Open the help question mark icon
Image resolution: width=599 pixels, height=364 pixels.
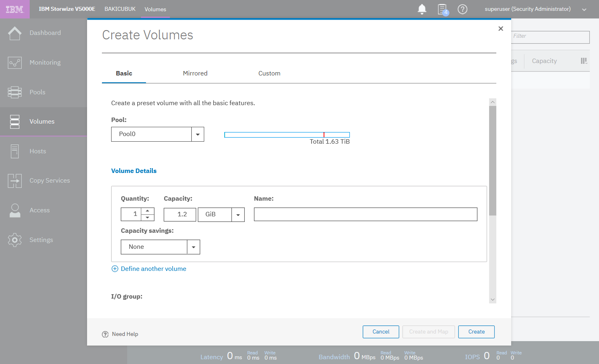click(463, 9)
